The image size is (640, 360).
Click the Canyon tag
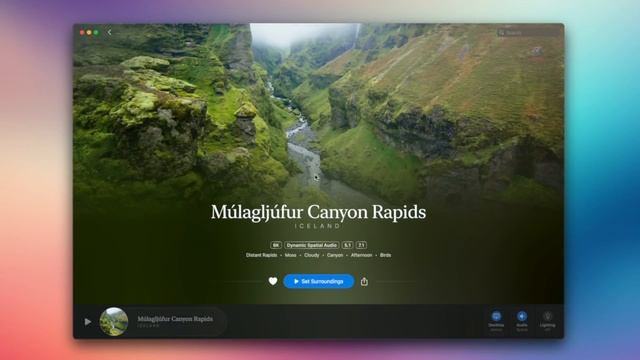335,255
